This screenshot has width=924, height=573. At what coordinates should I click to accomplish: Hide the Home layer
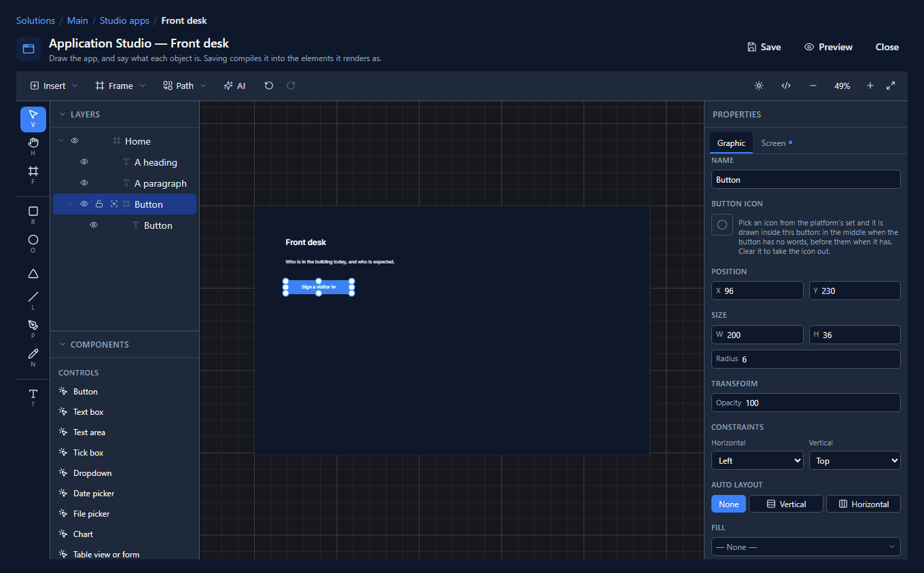pos(75,141)
